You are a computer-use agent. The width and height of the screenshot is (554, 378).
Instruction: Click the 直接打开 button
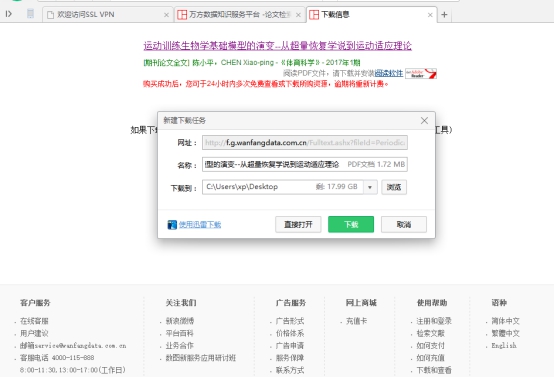click(298, 224)
